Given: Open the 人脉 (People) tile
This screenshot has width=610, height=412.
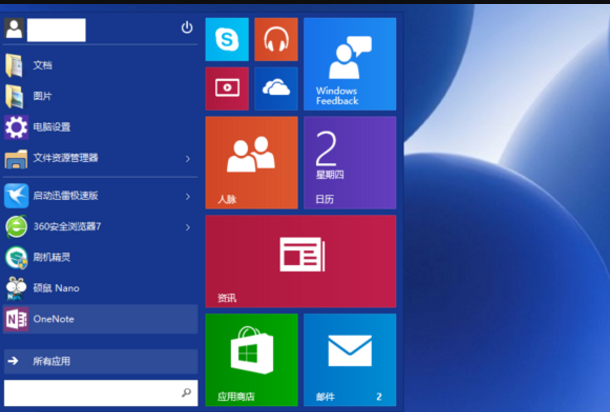Looking at the screenshot, I should pyautogui.click(x=251, y=162).
